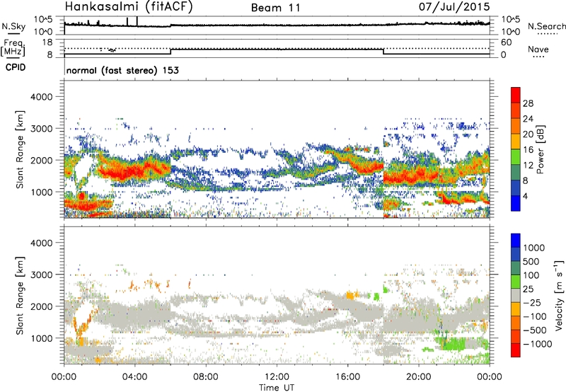Click the '16' value on power colorbar

(528, 150)
